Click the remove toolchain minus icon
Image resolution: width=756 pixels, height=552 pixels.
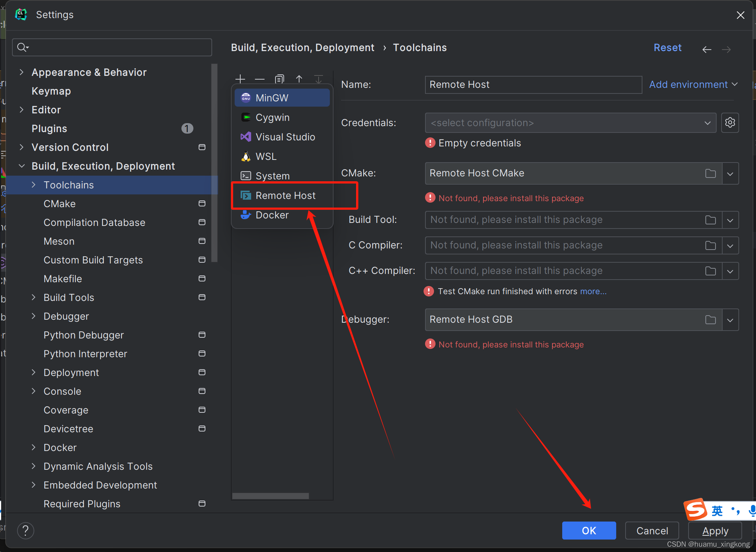tap(260, 79)
